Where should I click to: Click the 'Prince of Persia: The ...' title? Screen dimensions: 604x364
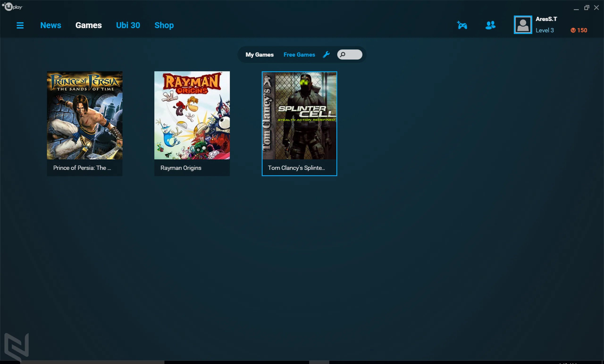click(82, 168)
